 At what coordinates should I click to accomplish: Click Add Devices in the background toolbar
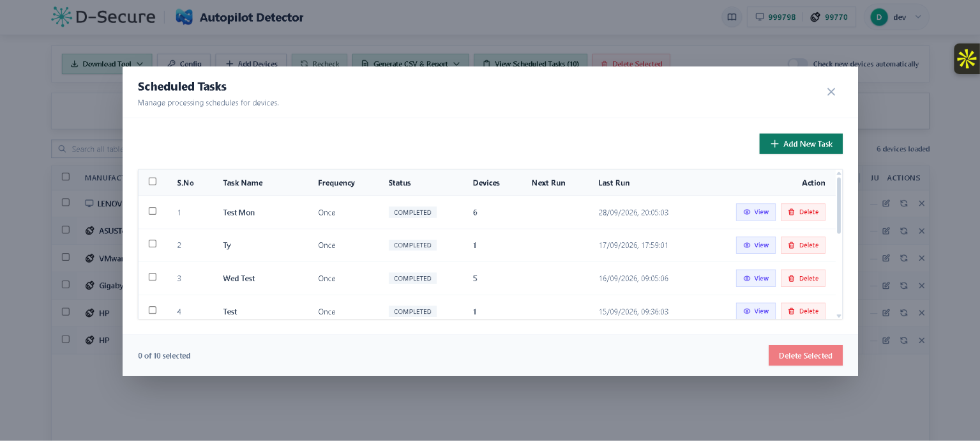point(251,64)
